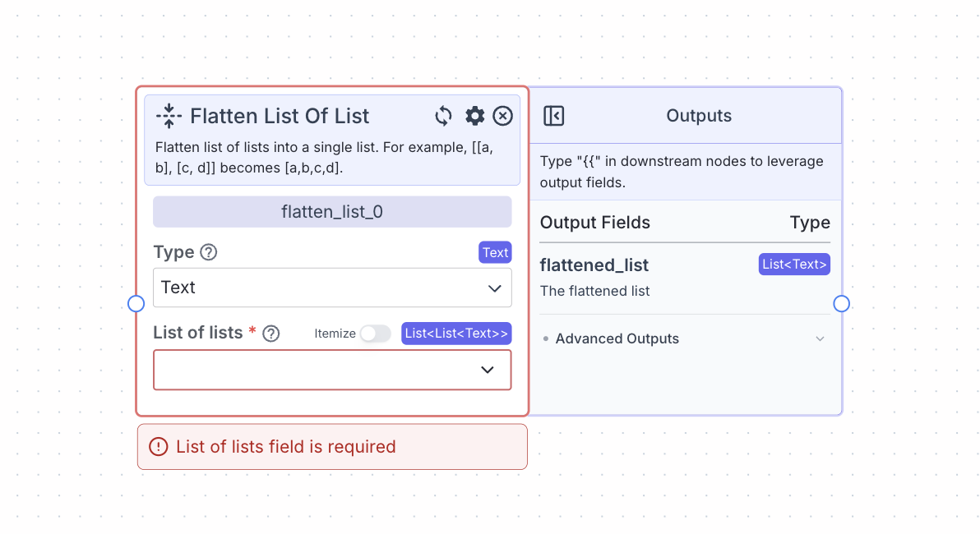The height and width of the screenshot is (534, 980).
Task: Open the empty List of lists dropdown
Action: coord(332,370)
